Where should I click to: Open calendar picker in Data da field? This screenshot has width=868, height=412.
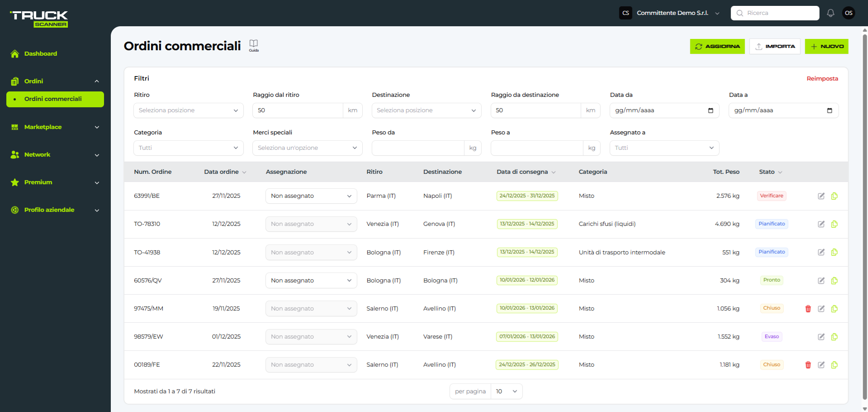[x=711, y=110]
